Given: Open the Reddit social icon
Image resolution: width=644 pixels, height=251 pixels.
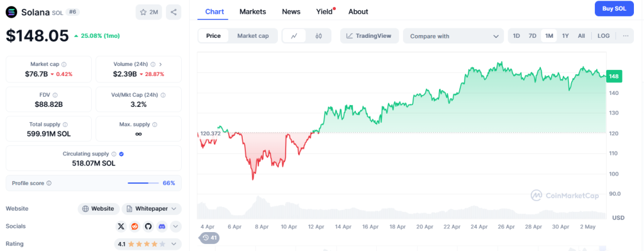Looking at the screenshot, I should (x=135, y=226).
